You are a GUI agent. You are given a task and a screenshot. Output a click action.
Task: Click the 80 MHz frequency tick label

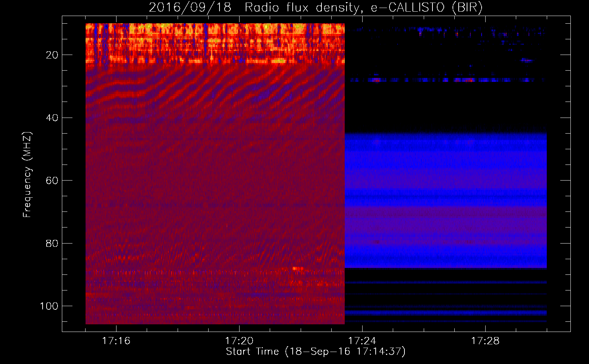52,243
